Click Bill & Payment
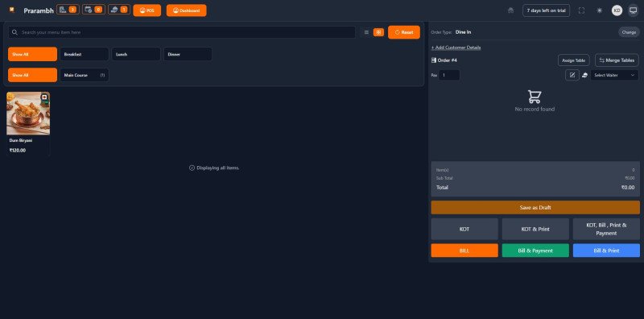This screenshot has height=319, width=644. point(535,251)
